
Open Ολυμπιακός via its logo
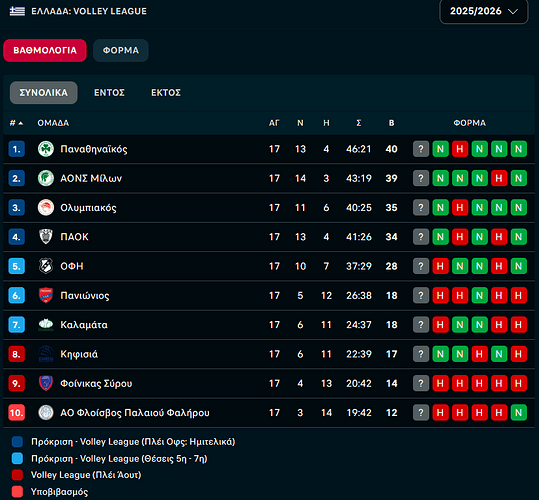click(x=46, y=208)
